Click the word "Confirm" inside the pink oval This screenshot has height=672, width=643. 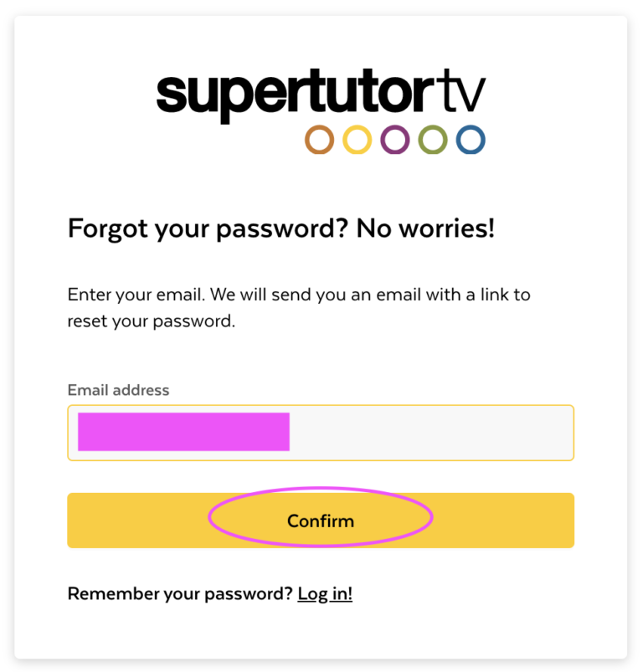tap(321, 521)
